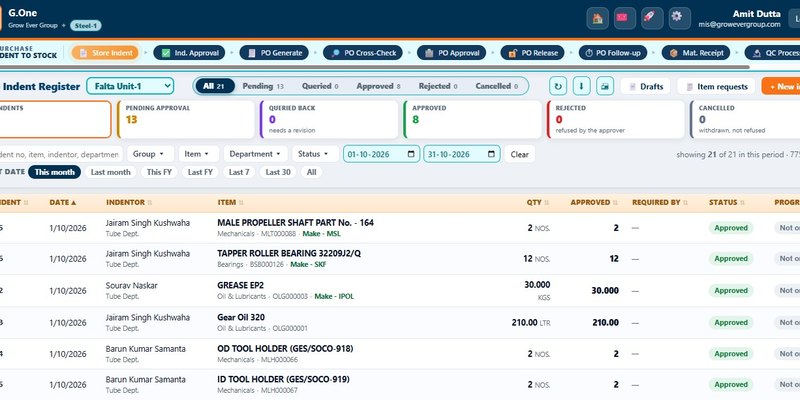Go to the PO Cross-Check step

(x=363, y=53)
